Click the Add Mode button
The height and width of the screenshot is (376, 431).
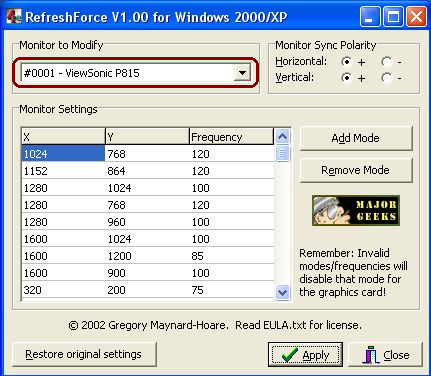[x=356, y=138]
